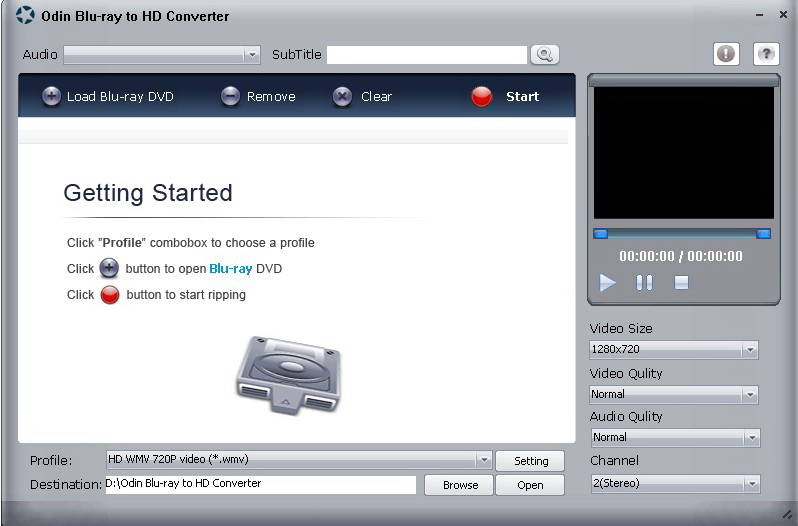Image resolution: width=798 pixels, height=526 pixels.
Task: Click the red circle icon in instructions
Action: tap(109, 295)
